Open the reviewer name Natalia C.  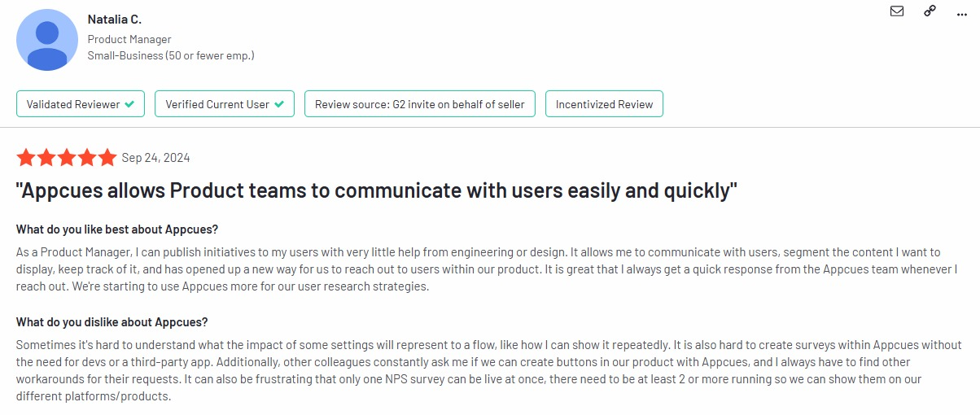click(x=115, y=20)
